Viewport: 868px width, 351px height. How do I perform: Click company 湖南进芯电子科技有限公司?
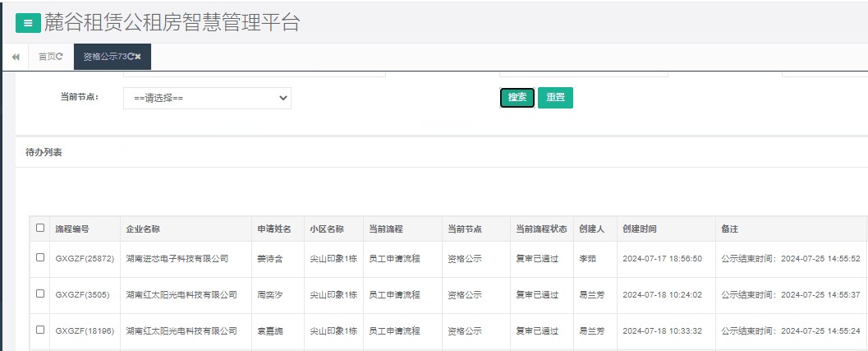pyautogui.click(x=177, y=259)
